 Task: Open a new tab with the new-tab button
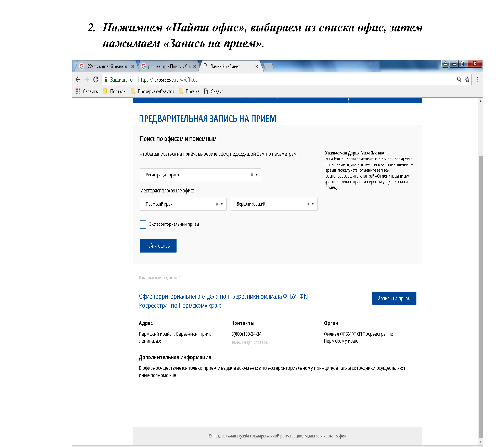coord(268,66)
